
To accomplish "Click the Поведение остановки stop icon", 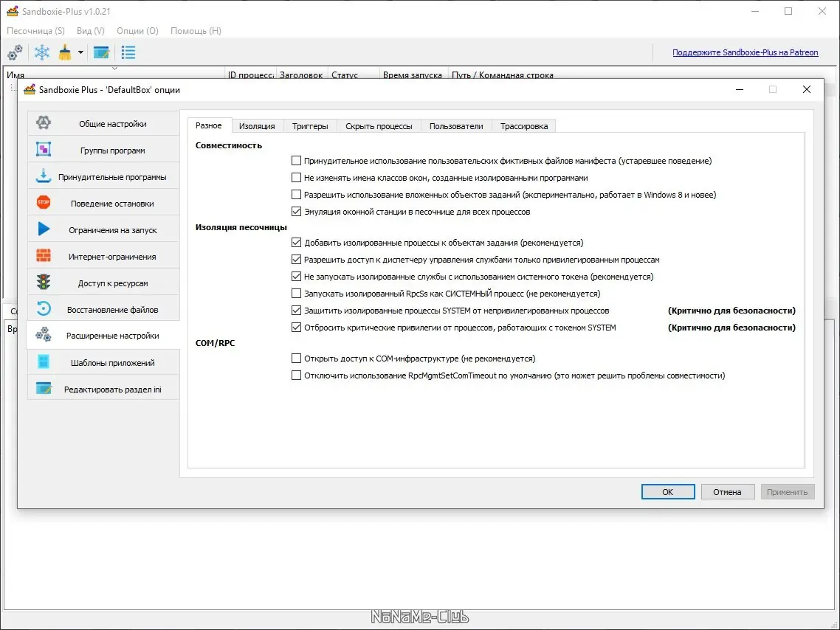I will point(44,202).
